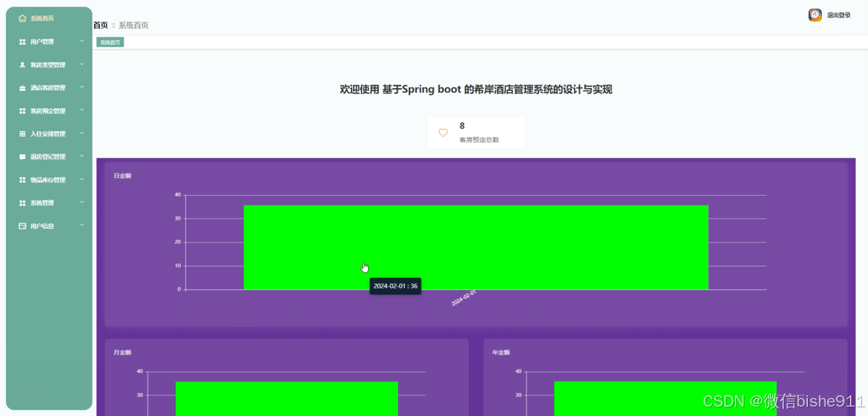This screenshot has width=868, height=416.
Task: Click the grid icon next to 用户管理
Action: pos(23,42)
